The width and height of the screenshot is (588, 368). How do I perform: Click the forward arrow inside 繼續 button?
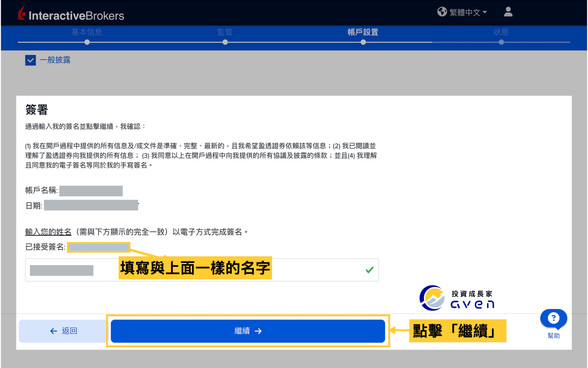pos(258,331)
